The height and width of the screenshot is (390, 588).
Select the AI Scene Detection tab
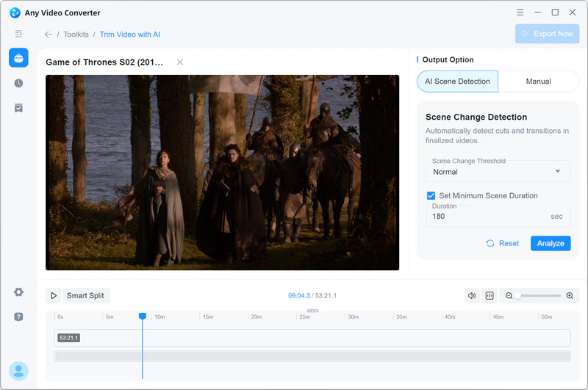pos(457,82)
